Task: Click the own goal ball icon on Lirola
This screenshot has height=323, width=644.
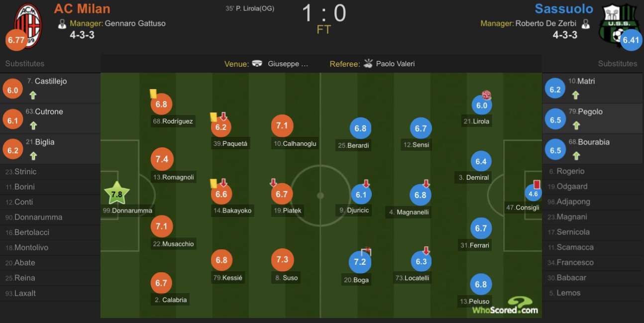Action: [486, 95]
